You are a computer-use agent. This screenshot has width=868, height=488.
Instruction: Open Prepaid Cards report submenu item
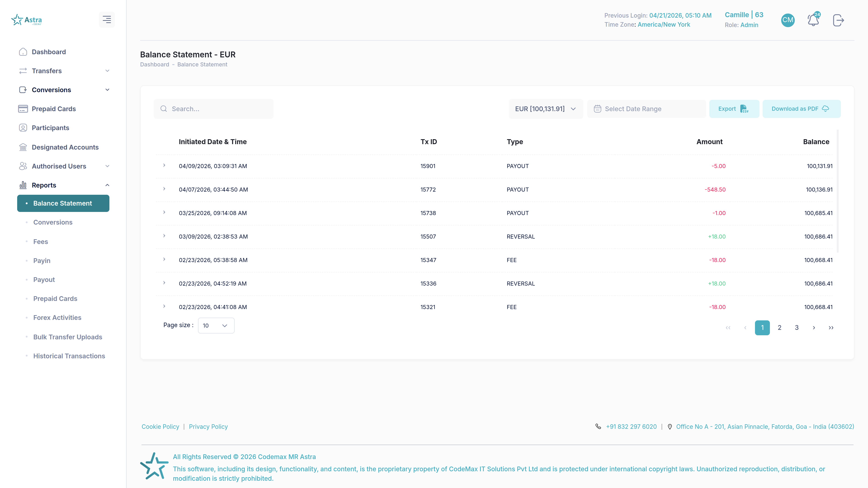[x=55, y=299]
